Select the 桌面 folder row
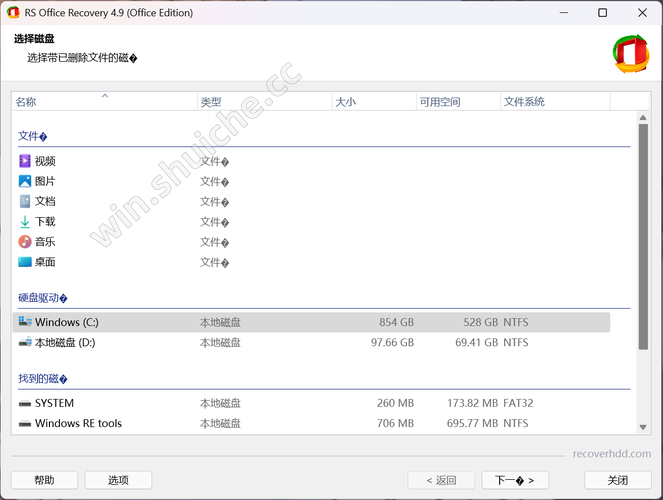Viewport: 663px width, 500px height. tap(311, 262)
